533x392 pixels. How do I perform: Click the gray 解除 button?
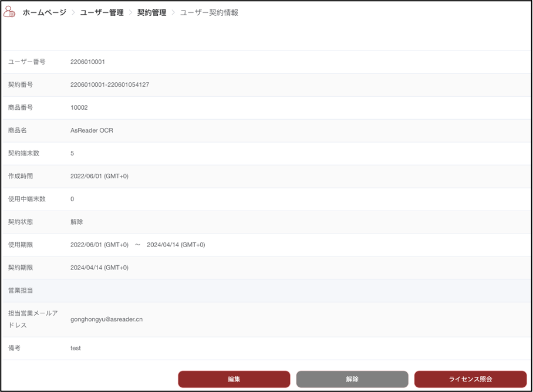pyautogui.click(x=352, y=379)
